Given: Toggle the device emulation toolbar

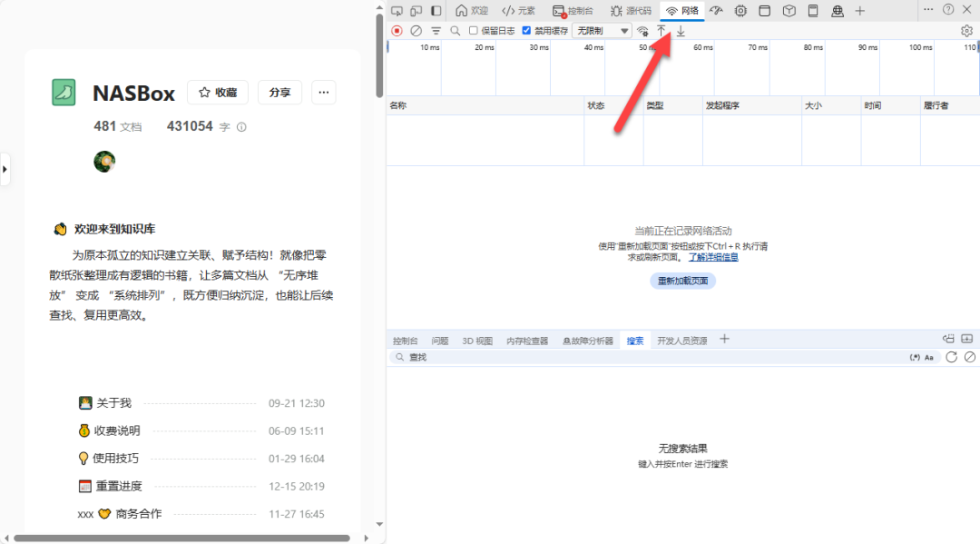Looking at the screenshot, I should [418, 10].
